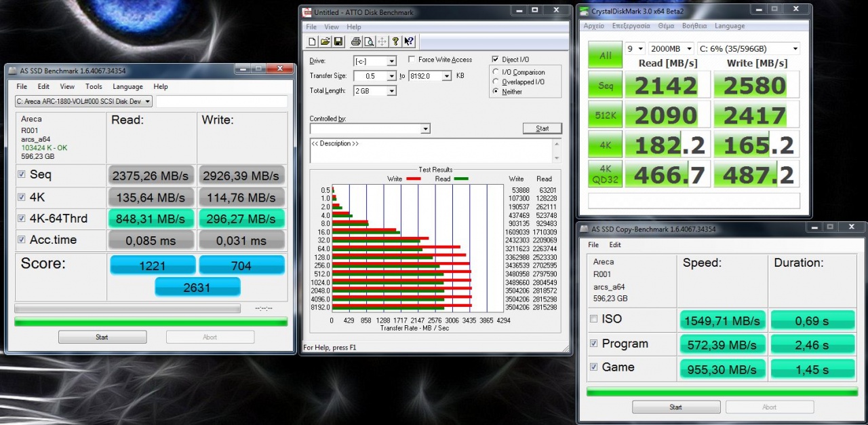Screen dimensions: 868x425
Task: Enable the ISO checkbox in Copy-Benchmark
Action: (594, 319)
